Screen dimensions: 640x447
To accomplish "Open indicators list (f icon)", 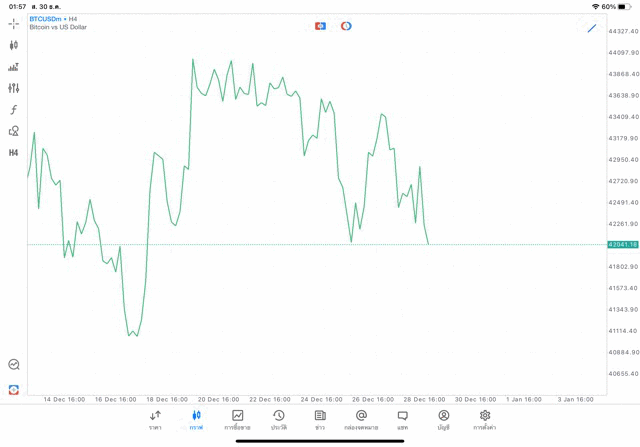I will coord(13,110).
